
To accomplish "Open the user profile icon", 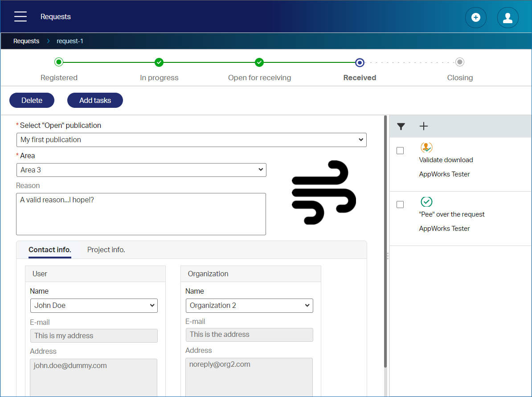I will point(507,18).
